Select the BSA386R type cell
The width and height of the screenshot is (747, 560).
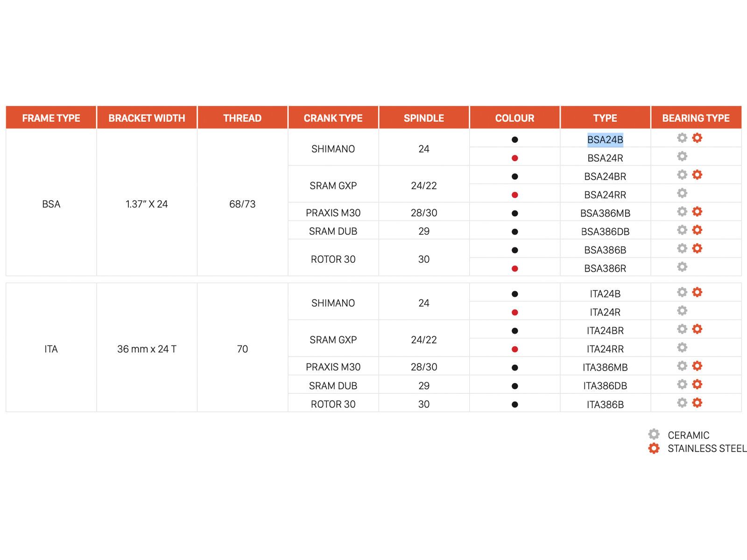click(605, 268)
